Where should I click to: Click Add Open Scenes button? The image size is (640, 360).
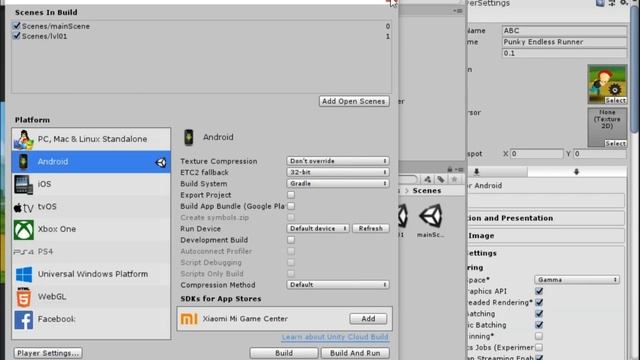click(x=354, y=101)
